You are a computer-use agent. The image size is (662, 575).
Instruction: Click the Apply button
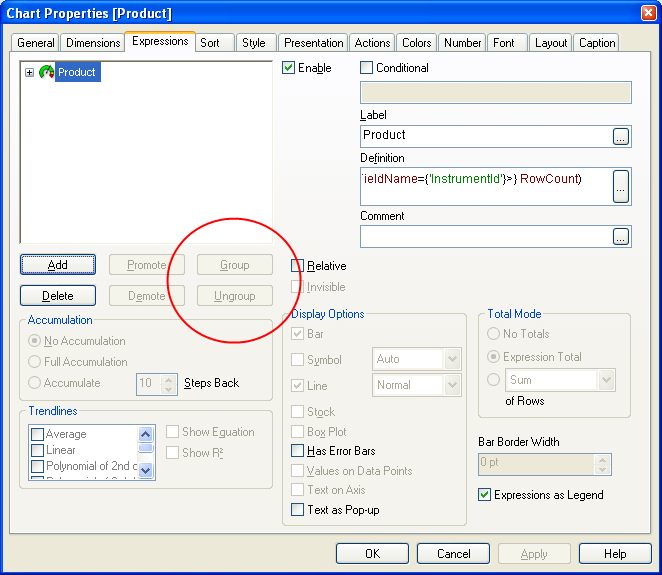(534, 553)
